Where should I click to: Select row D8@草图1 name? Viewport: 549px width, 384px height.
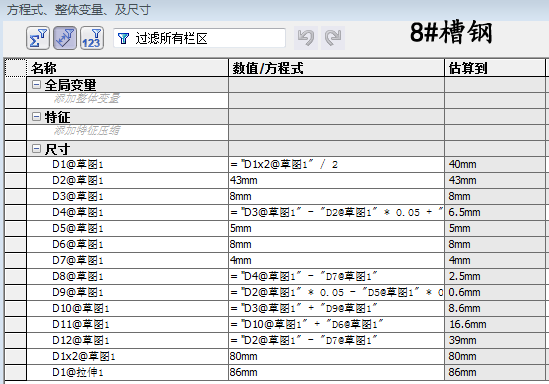[78, 276]
